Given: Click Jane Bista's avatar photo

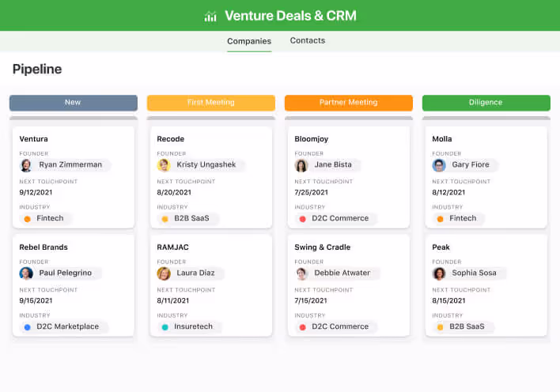Looking at the screenshot, I should (301, 165).
